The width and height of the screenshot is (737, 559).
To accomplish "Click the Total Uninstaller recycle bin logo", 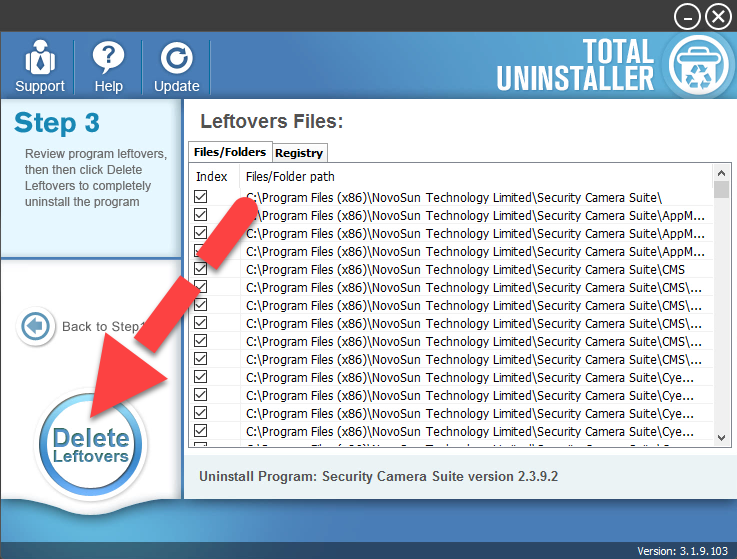I will tap(699, 65).
